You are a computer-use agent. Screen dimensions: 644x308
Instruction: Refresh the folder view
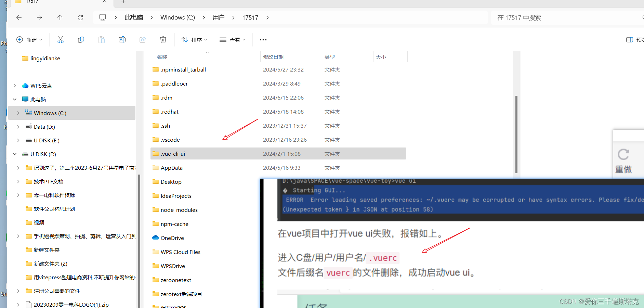click(x=80, y=17)
